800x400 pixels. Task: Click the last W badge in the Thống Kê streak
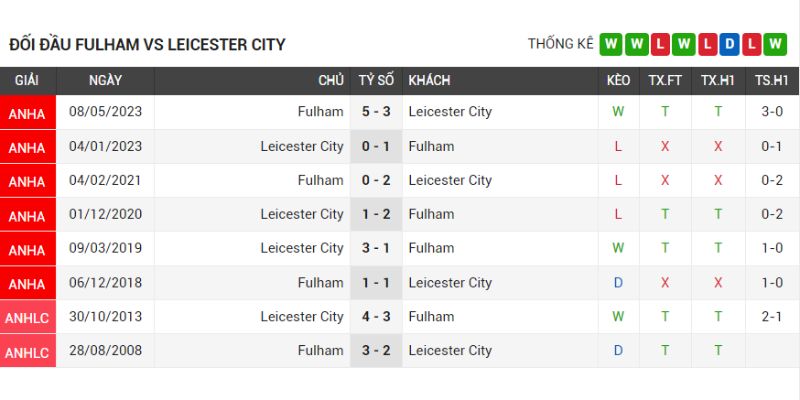(777, 44)
